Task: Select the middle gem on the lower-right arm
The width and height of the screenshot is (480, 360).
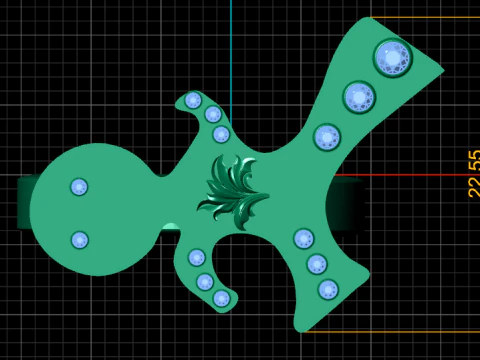Action: click(317, 264)
